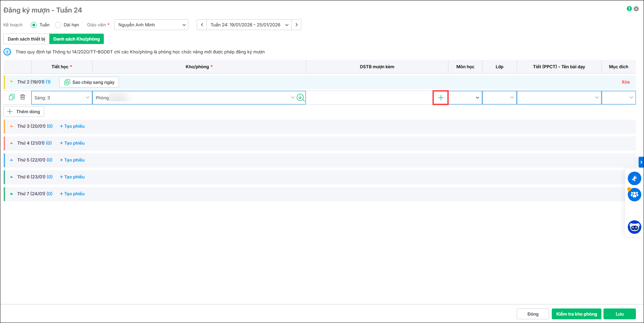This screenshot has height=323, width=644.
Task: Click Tạo phiếu for Thứ 3
Action: (x=72, y=126)
